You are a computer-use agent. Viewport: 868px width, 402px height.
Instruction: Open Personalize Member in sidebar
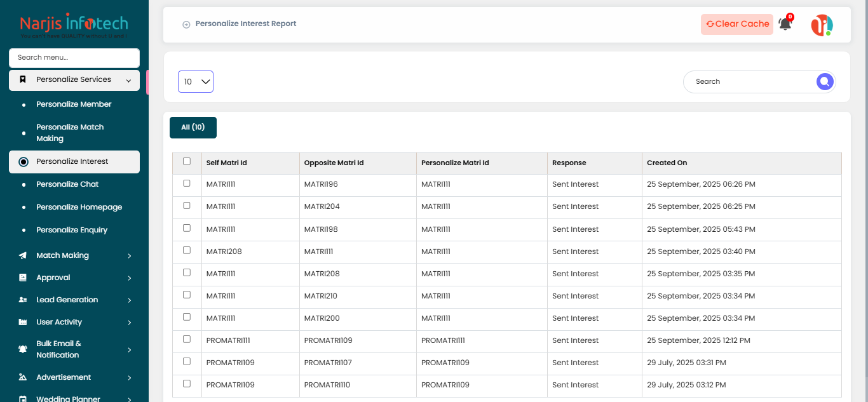pos(74,104)
